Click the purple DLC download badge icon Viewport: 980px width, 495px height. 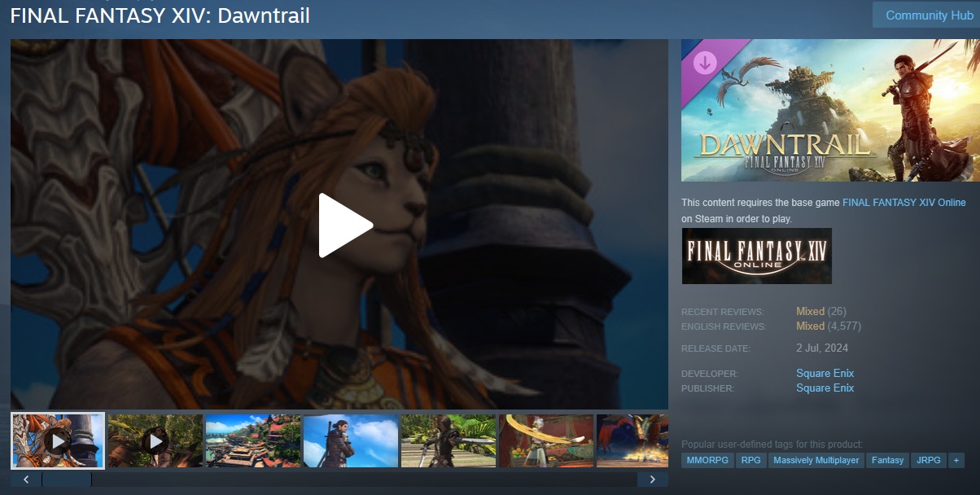point(704,63)
